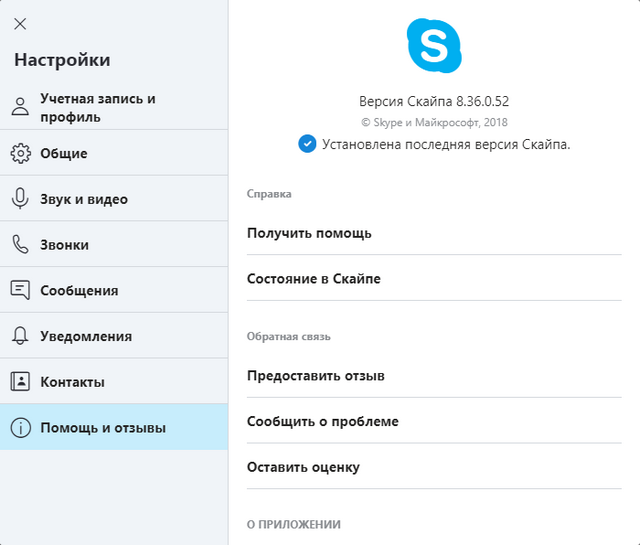The image size is (640, 545).
Task: Click the Notifications bell icon
Action: point(20,336)
